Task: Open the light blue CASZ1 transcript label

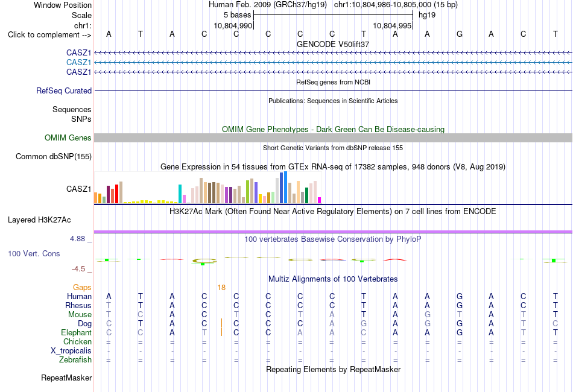Action: click(78, 63)
